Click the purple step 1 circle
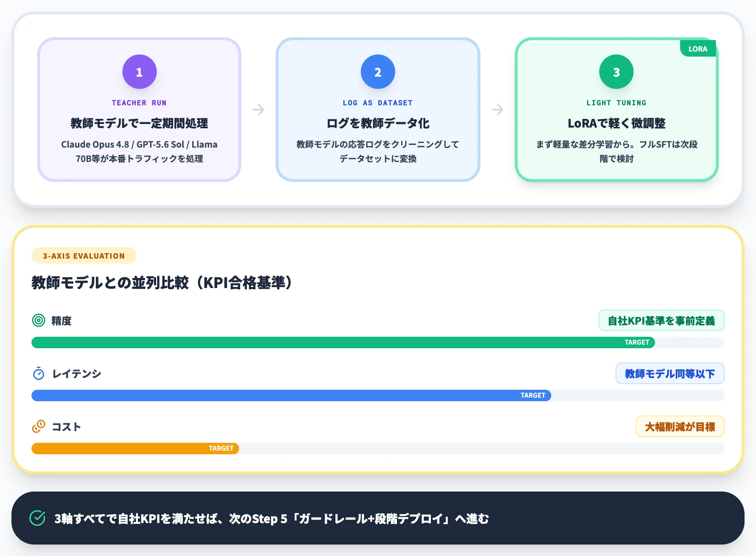 tap(139, 72)
